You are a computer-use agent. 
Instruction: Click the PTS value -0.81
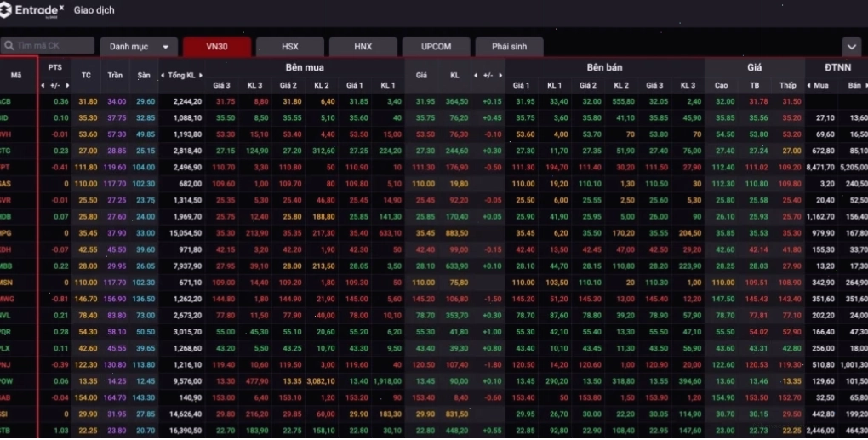(x=60, y=299)
